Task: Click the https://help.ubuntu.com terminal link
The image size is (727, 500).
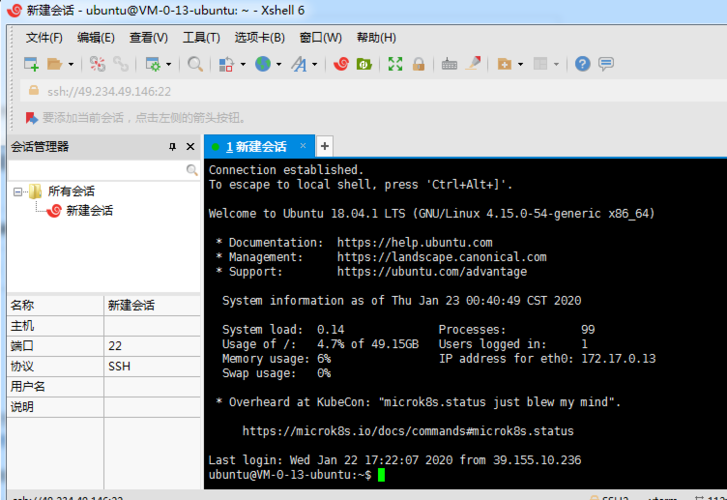Action: [x=415, y=243]
